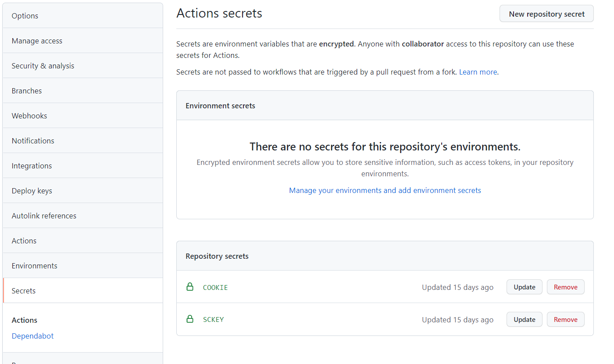Follow the Learn more link
Screen dimensions: 614x364
(478, 71)
